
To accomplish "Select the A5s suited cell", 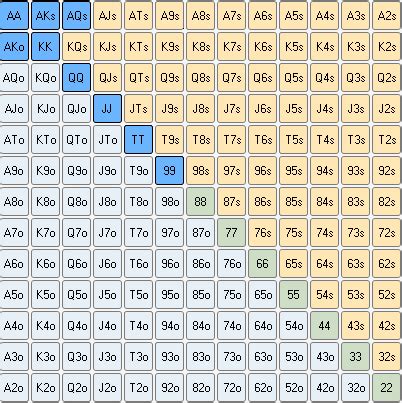I will click(x=293, y=16).
